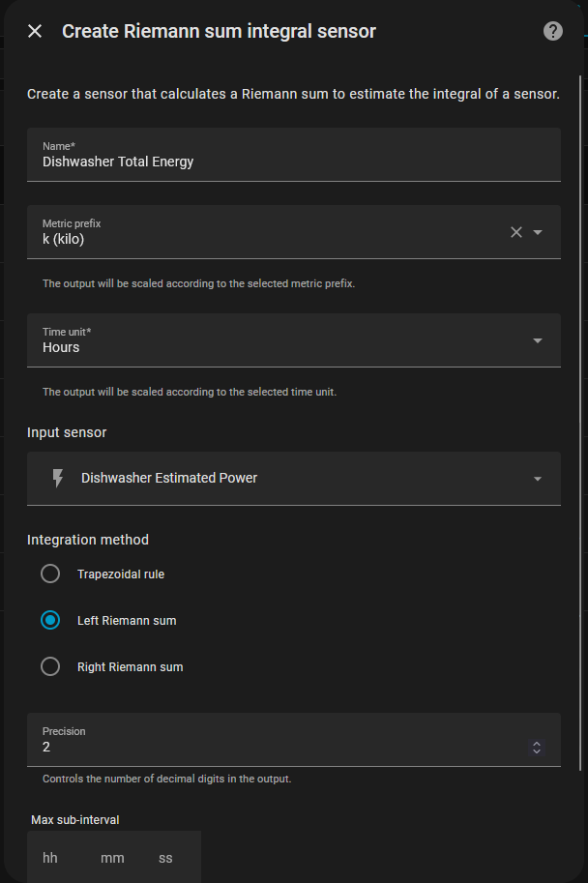Click the Hours time unit value
This screenshot has height=883, width=588.
[x=61, y=347]
